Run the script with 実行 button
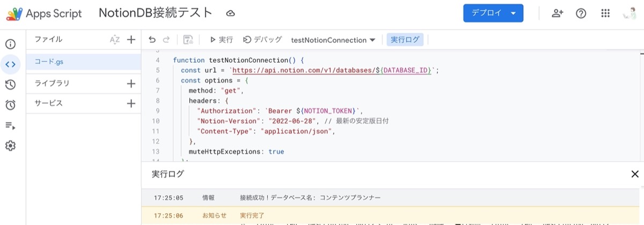Viewport: 644px width, 225px height. tap(221, 40)
